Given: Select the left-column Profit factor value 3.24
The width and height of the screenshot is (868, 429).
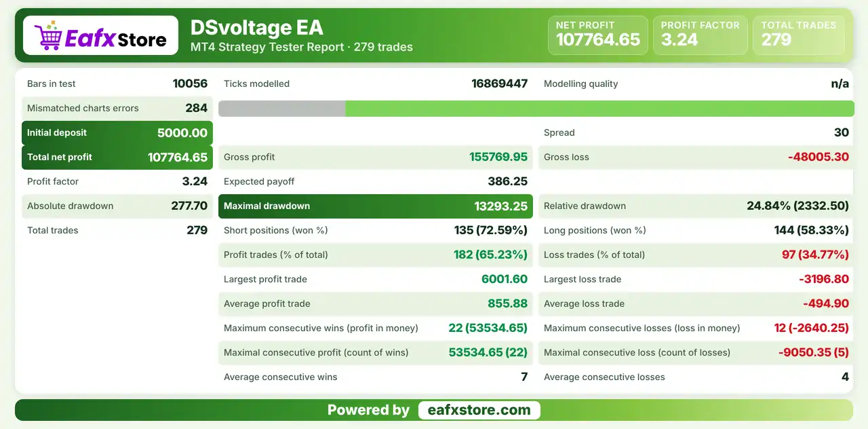Looking at the screenshot, I should (x=195, y=182).
